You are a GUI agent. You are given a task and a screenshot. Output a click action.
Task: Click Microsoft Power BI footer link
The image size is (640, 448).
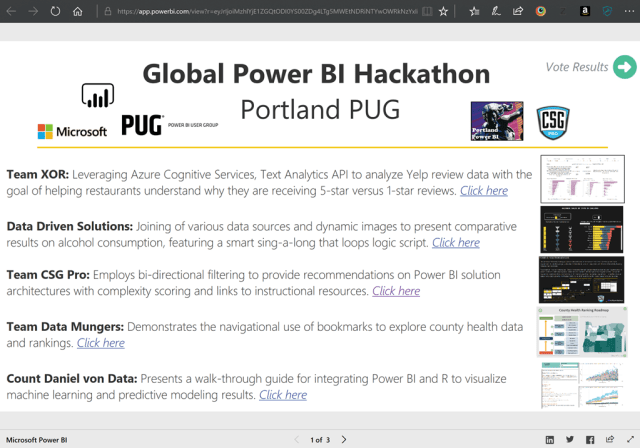coord(37,440)
